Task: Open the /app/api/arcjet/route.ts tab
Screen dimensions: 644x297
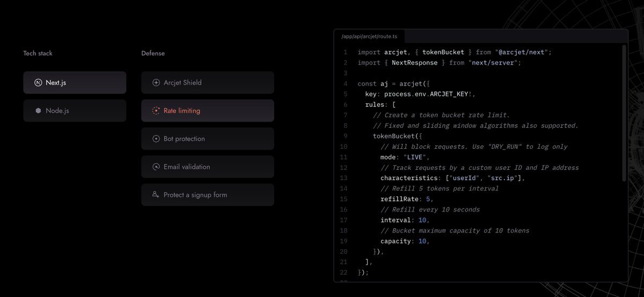Action: [x=370, y=37]
